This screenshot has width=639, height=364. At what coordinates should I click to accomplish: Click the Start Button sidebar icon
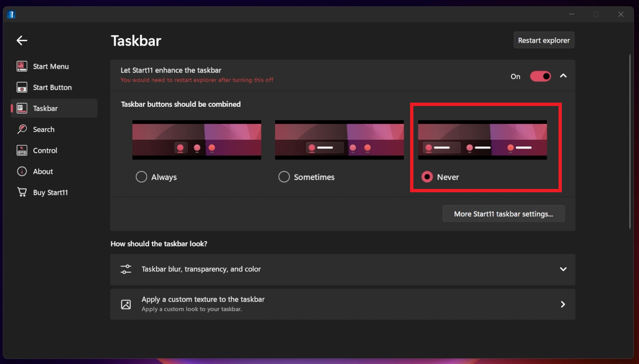(22, 87)
